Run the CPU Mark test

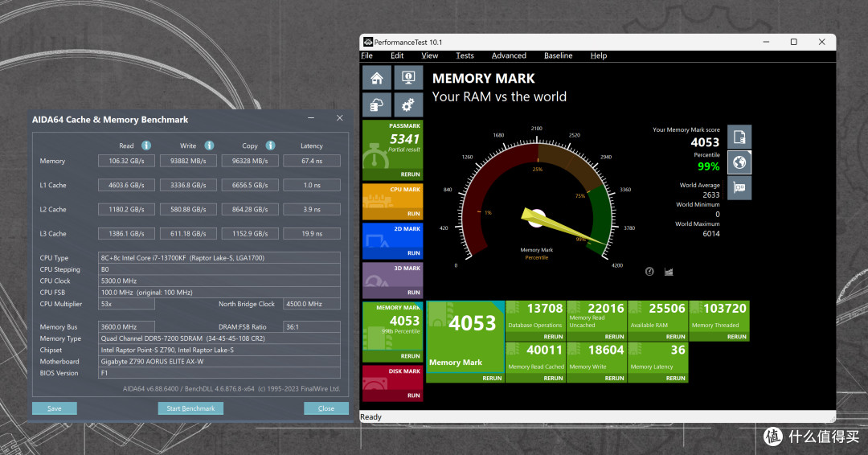[x=414, y=213]
